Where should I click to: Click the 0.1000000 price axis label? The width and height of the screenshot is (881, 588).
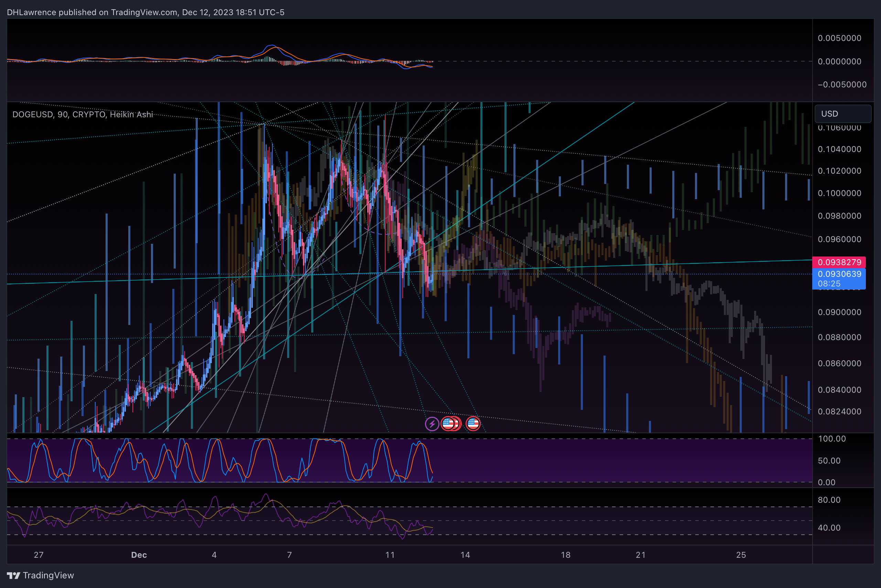click(x=839, y=193)
